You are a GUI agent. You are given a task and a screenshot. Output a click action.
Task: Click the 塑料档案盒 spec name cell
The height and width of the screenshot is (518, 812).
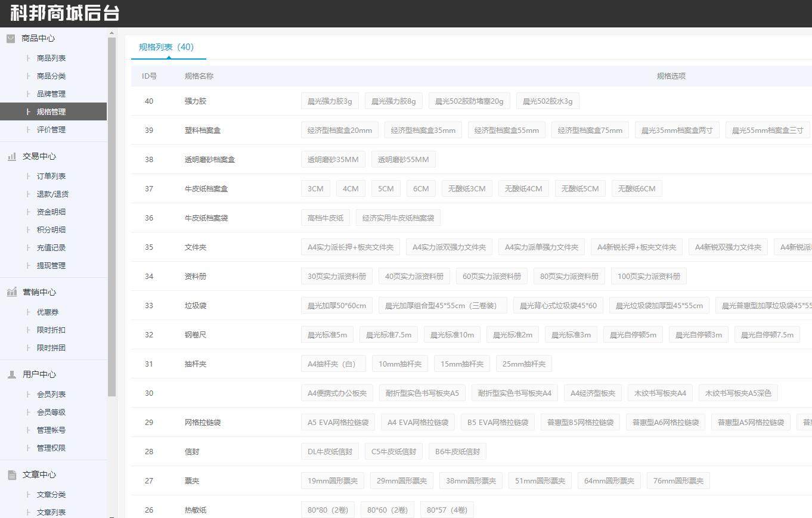(x=203, y=131)
